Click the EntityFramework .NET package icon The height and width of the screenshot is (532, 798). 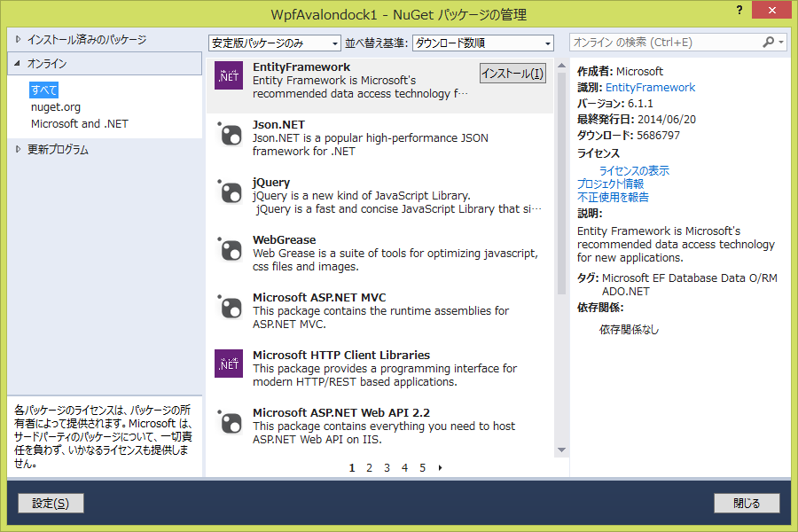[229, 75]
